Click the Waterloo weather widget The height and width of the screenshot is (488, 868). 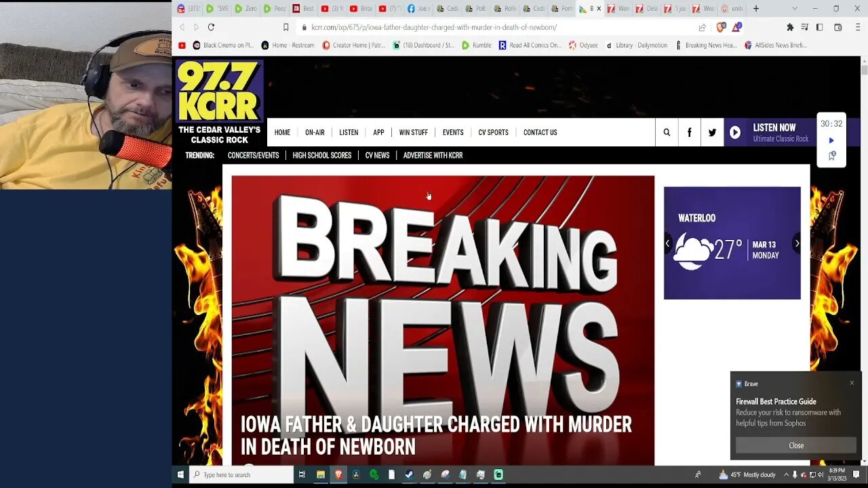(732, 243)
